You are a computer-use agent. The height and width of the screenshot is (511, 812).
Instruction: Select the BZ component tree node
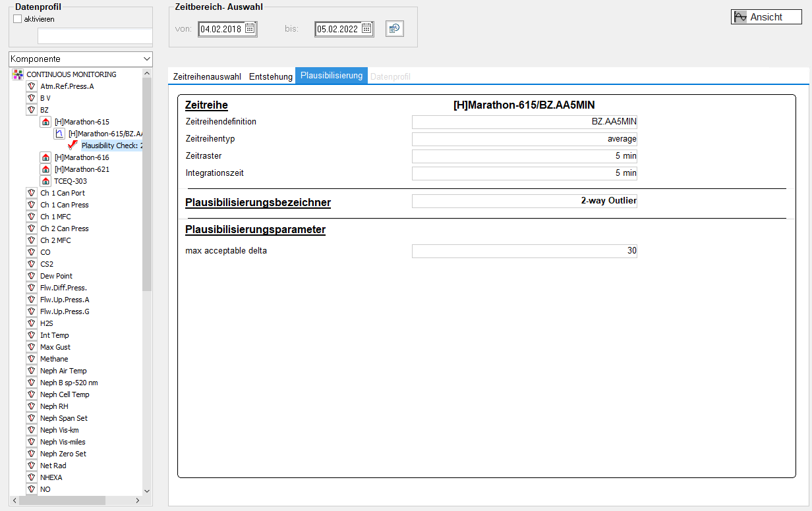44,110
